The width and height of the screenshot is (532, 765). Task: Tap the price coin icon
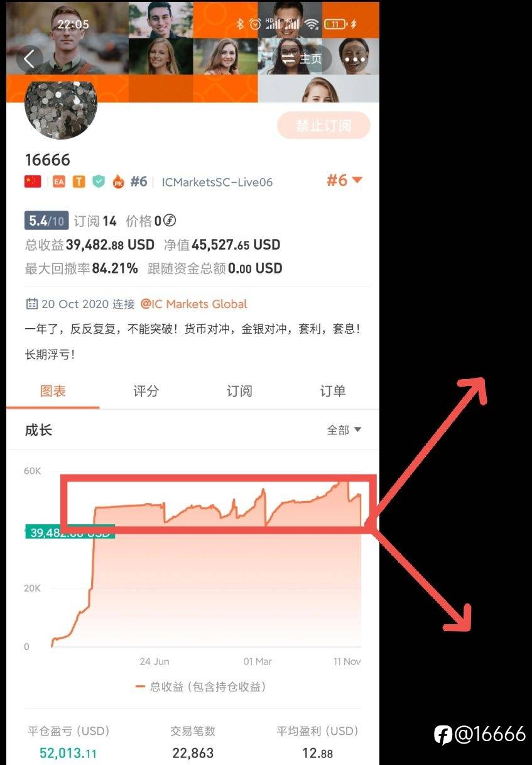click(x=170, y=221)
